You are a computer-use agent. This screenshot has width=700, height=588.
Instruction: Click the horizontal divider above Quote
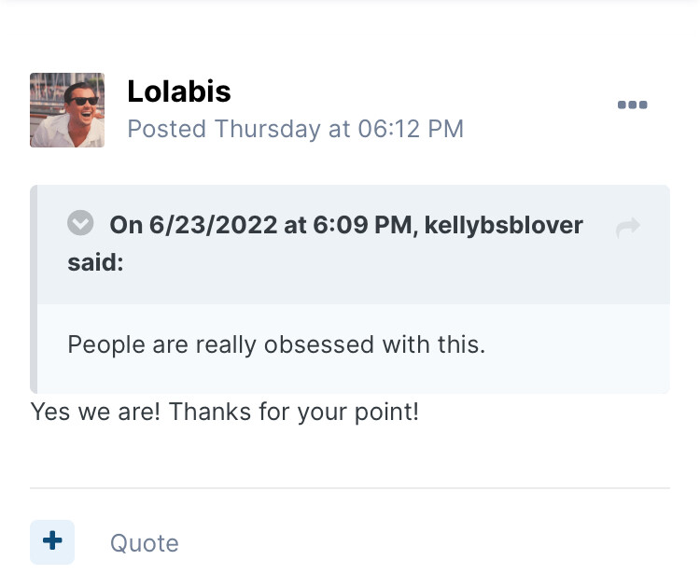(350, 488)
